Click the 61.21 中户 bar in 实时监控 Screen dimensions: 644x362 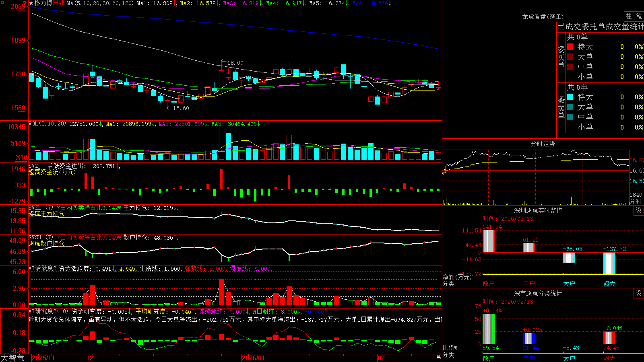528,247
